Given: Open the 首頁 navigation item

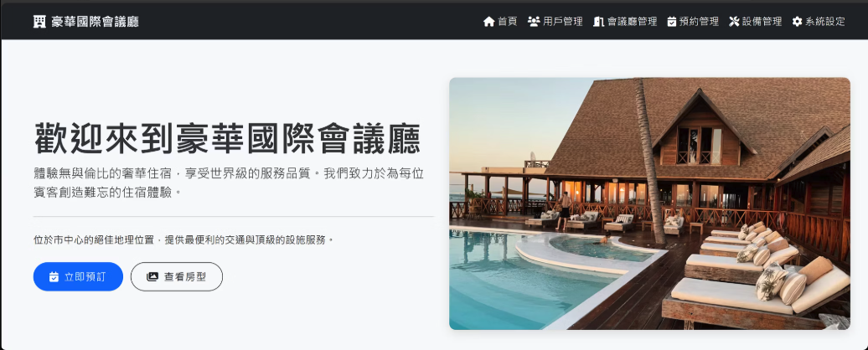Looking at the screenshot, I should 500,22.
